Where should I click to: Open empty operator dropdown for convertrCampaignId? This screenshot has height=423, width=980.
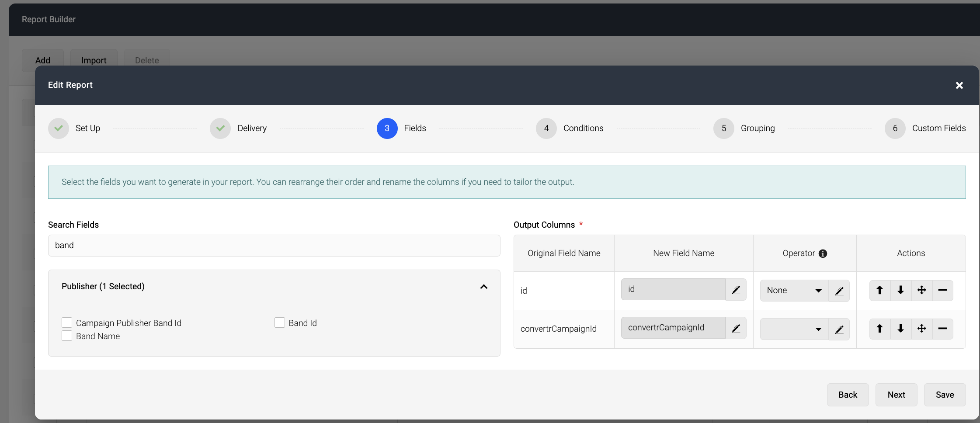794,329
